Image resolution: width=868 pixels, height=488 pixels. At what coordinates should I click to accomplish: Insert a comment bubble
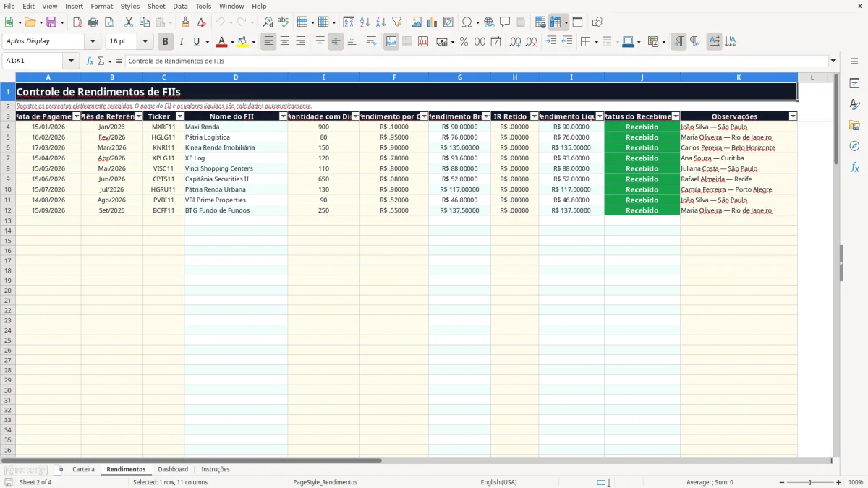pos(505,22)
